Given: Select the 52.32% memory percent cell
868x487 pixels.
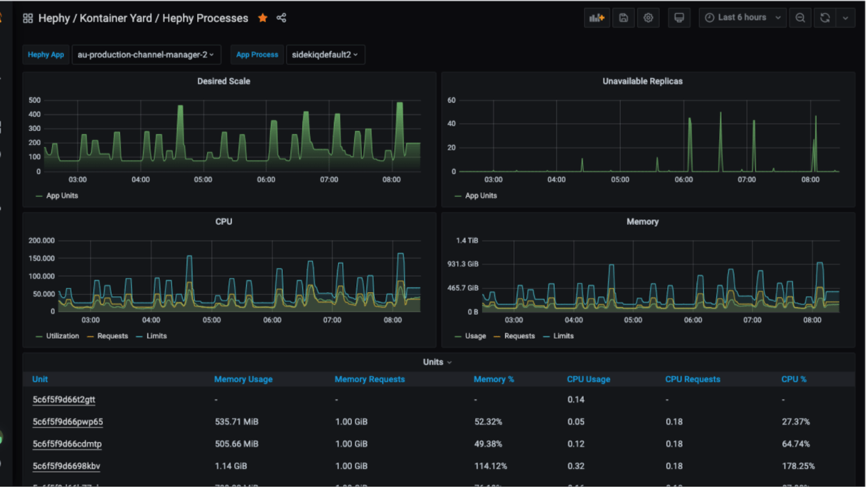Looking at the screenshot, I should (x=488, y=422).
